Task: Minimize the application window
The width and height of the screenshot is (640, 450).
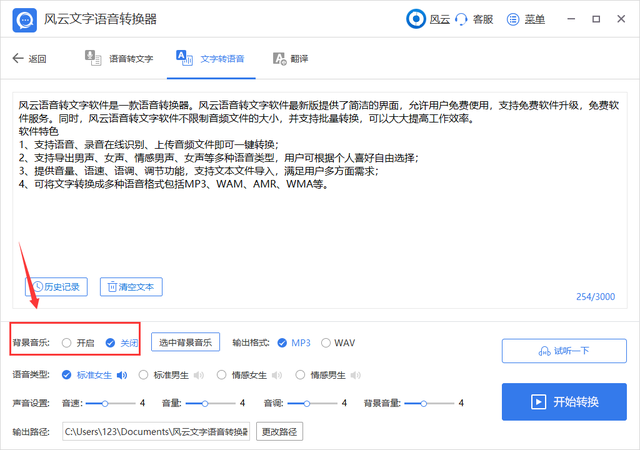Action: 571,19
